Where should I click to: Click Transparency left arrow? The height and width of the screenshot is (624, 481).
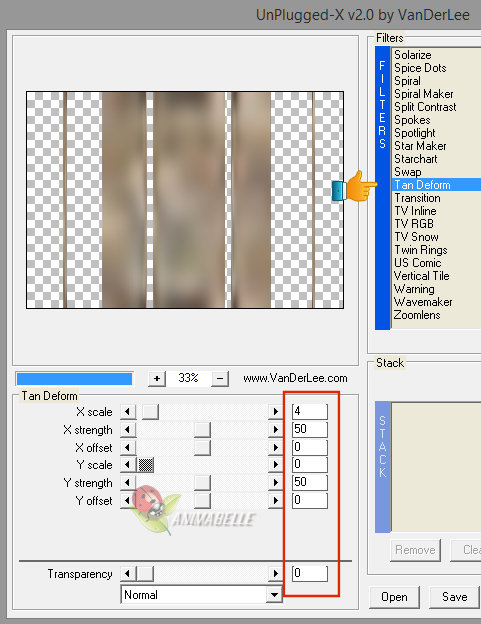coord(128,574)
